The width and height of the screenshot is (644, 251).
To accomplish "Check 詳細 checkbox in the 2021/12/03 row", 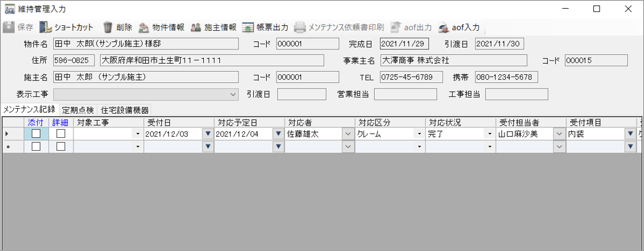I will click(x=61, y=134).
